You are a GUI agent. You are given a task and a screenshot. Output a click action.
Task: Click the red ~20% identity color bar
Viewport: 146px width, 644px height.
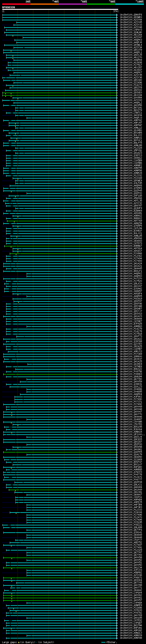pyautogui.click(x=16, y=4)
